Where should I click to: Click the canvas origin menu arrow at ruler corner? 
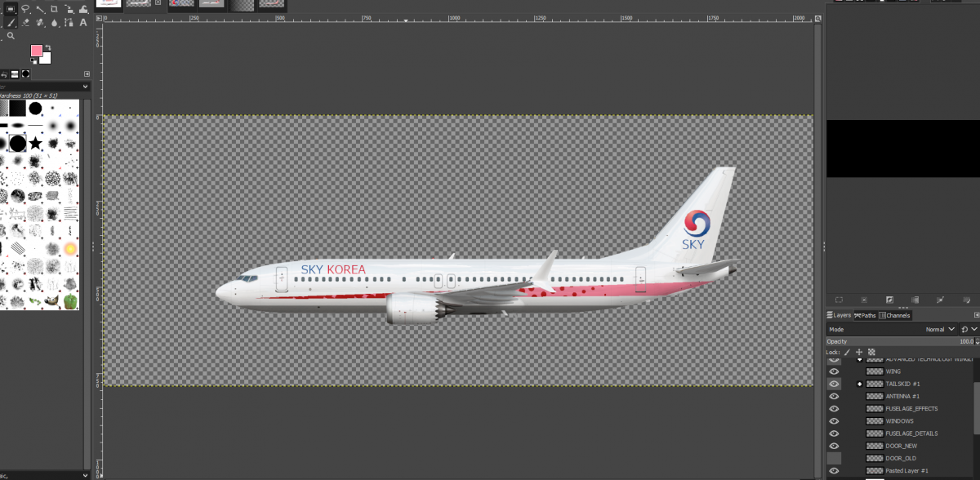click(99, 18)
